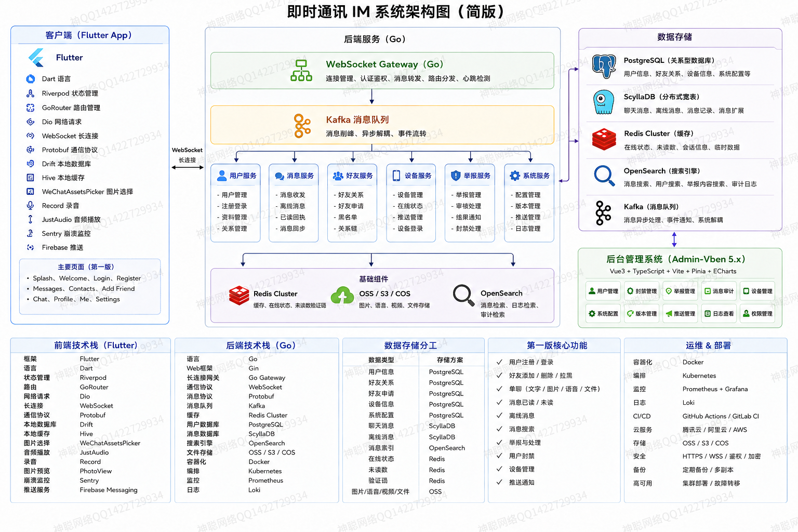
Task: Click the Prometheus + Grafana entry
Action: coord(715,389)
